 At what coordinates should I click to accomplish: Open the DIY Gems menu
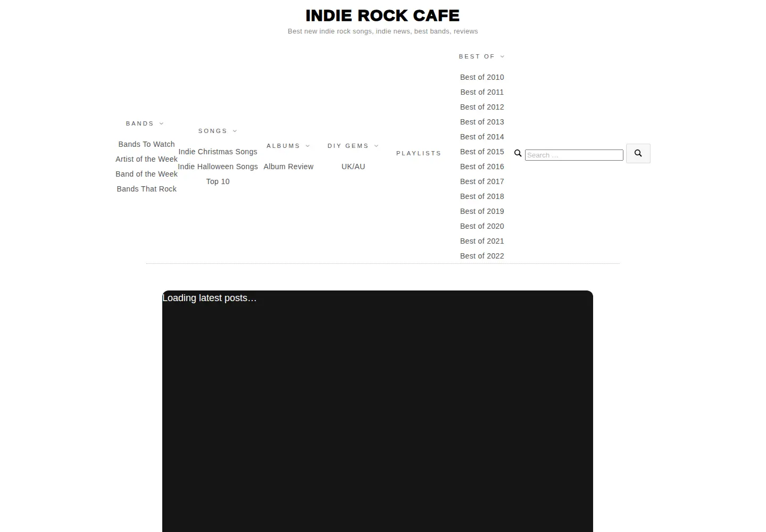[348, 146]
